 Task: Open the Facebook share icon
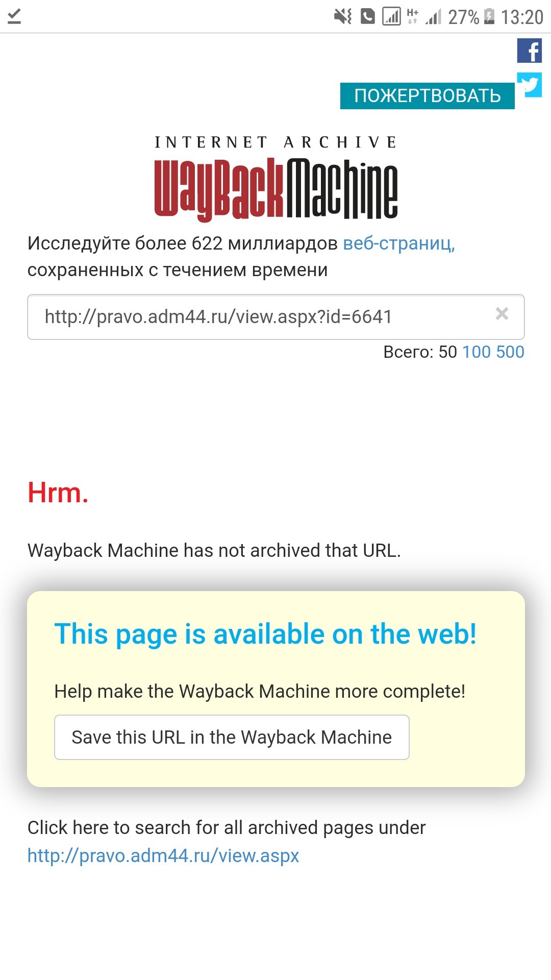click(x=529, y=51)
